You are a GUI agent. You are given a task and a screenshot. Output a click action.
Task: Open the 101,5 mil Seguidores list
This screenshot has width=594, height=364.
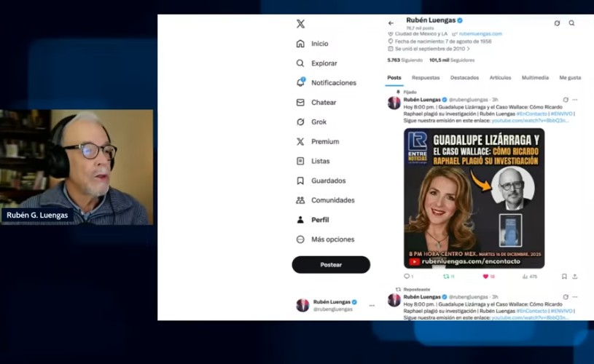click(452, 60)
